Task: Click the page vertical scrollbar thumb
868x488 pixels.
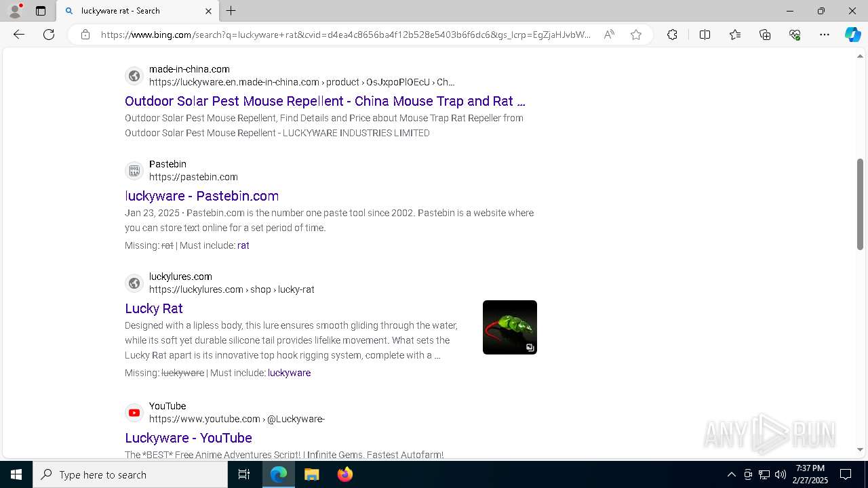Action: tap(861, 204)
